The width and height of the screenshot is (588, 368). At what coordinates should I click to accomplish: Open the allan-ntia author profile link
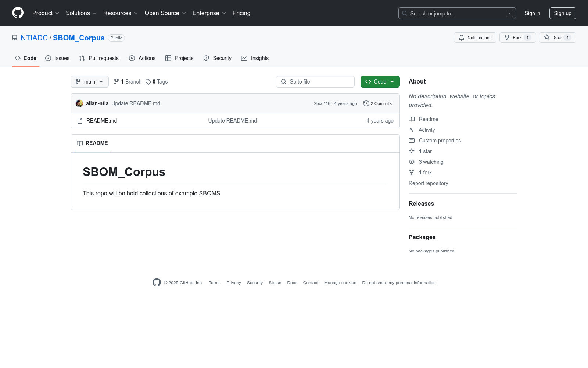click(x=97, y=103)
